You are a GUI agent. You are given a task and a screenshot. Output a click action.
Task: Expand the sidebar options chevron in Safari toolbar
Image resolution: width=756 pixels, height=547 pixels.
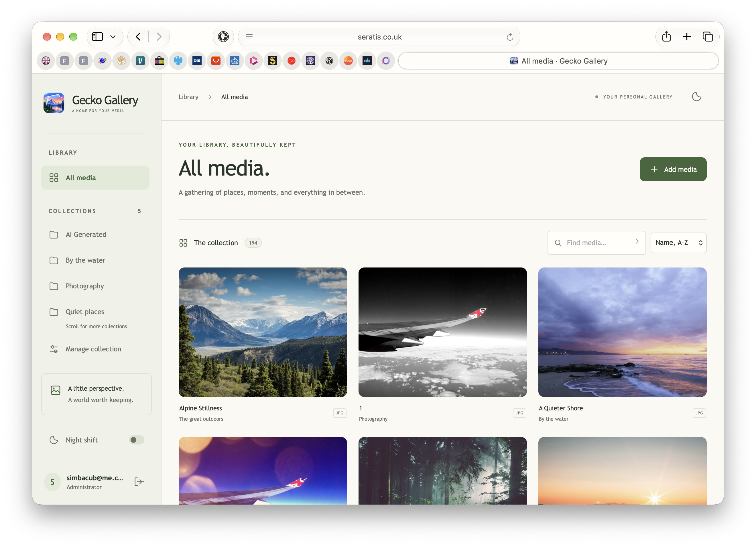(x=113, y=37)
